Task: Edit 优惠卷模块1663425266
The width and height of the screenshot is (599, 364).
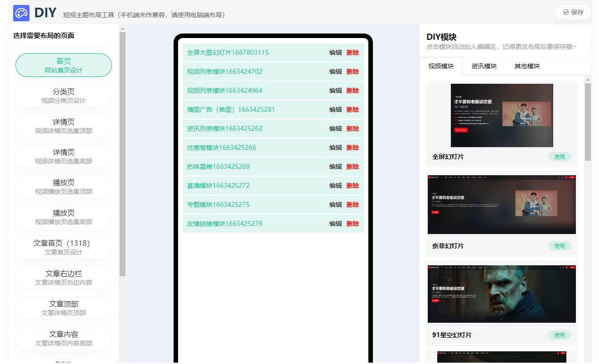Action: 335,148
